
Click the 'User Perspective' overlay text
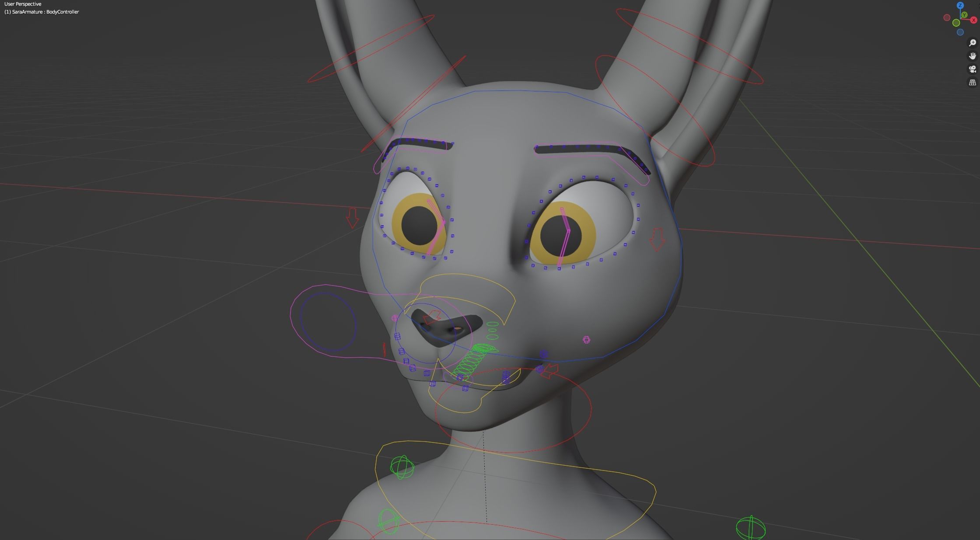23,4
